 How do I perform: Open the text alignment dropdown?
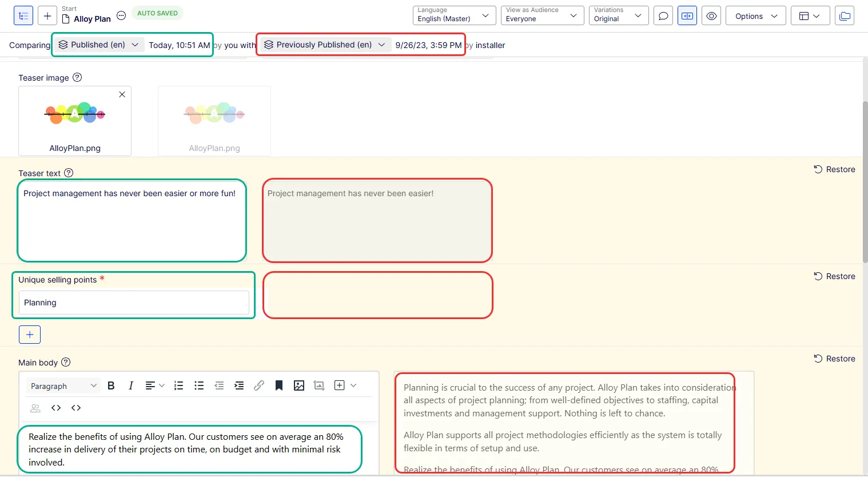(x=154, y=385)
